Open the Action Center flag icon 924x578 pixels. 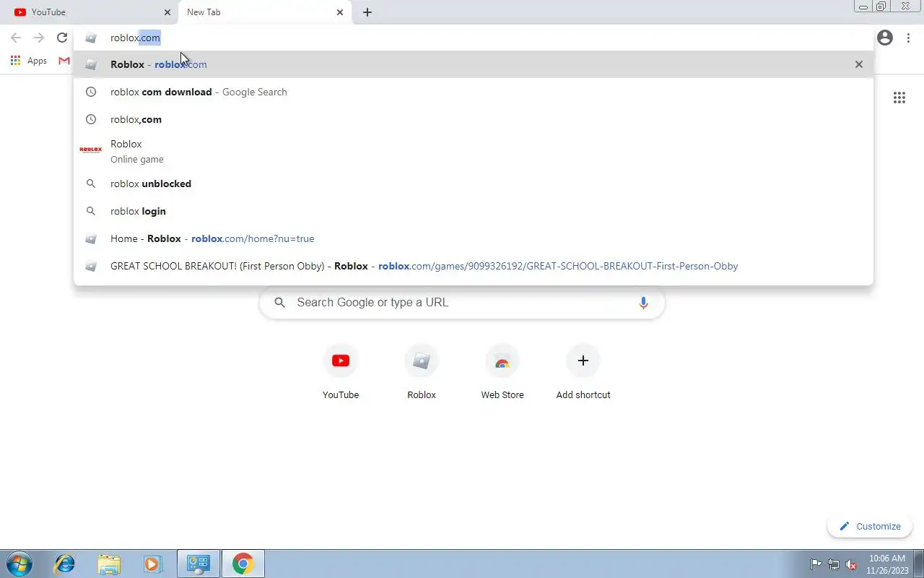pos(816,564)
